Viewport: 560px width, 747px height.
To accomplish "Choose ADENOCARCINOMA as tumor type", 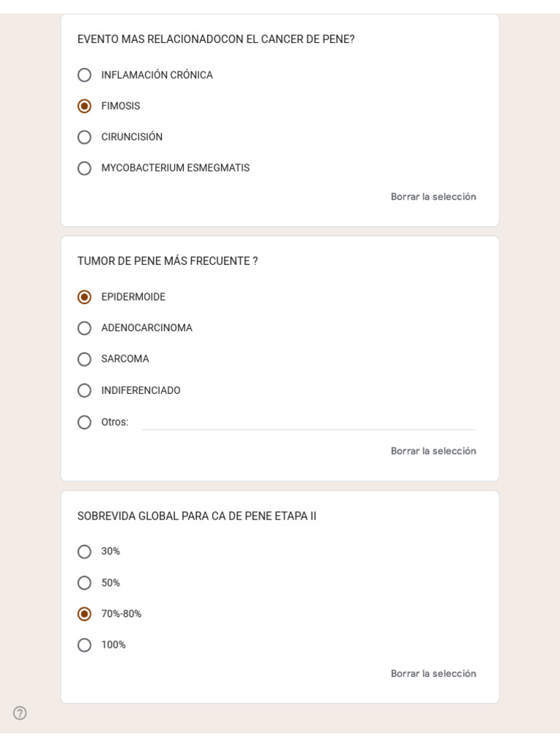I will (x=85, y=328).
